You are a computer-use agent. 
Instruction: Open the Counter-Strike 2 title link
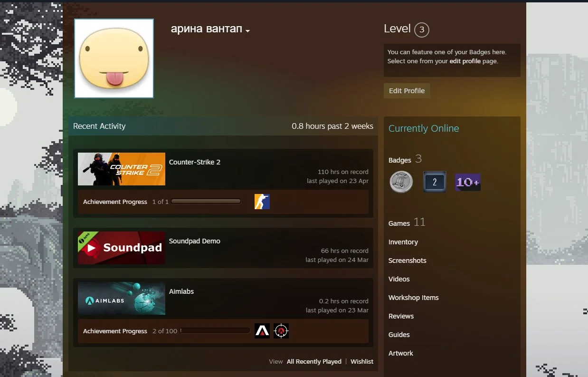195,162
